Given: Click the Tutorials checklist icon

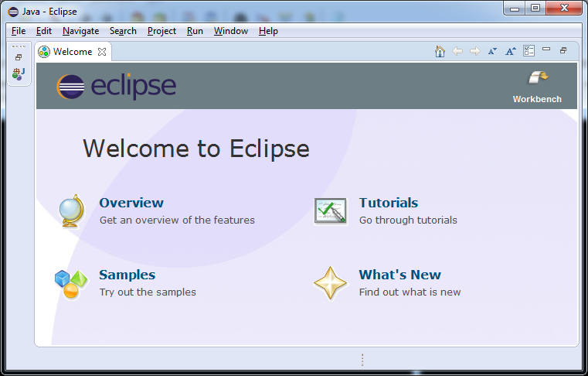Looking at the screenshot, I should pyautogui.click(x=330, y=210).
